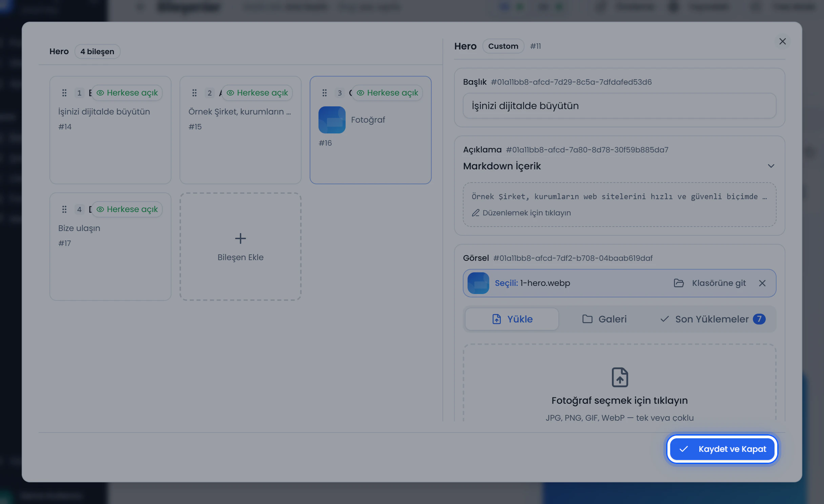Click the Son Yüklemeler count badge 7
This screenshot has width=824, height=504.
(759, 319)
